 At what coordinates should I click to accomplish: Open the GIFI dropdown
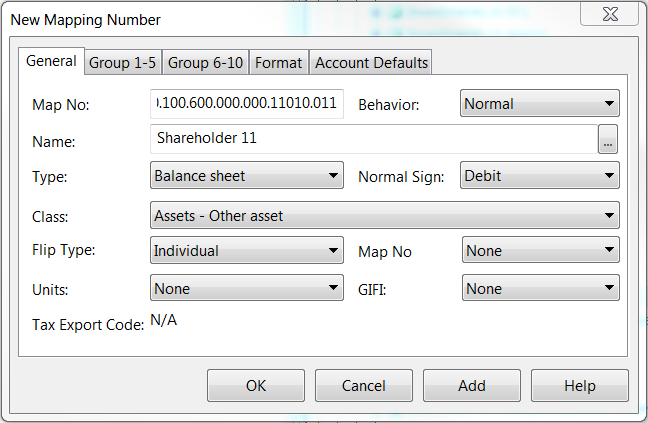tap(539, 289)
